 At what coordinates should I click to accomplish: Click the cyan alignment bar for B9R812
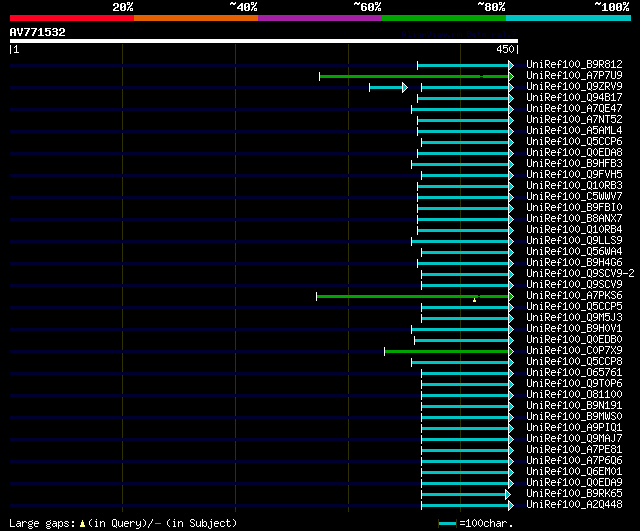(x=463, y=65)
